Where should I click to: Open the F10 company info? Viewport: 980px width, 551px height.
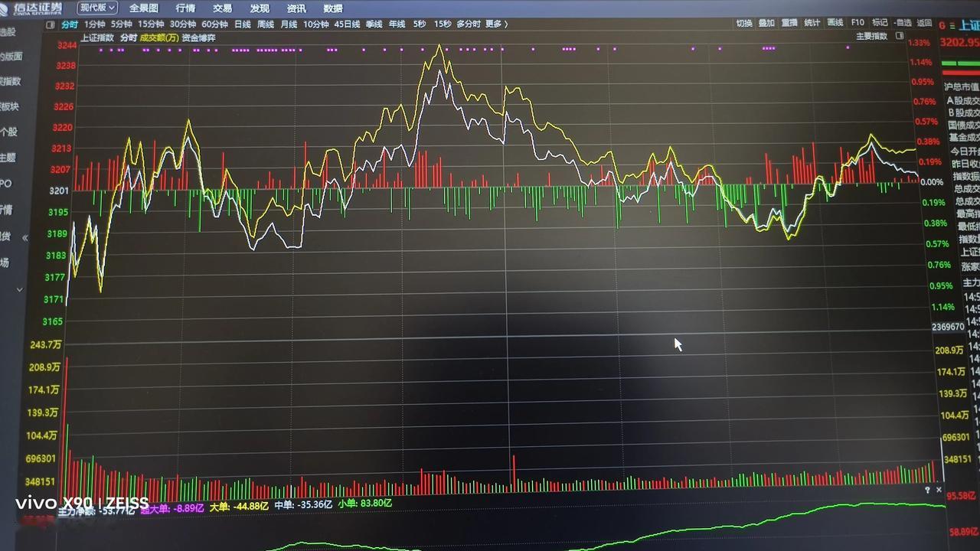coord(857,23)
